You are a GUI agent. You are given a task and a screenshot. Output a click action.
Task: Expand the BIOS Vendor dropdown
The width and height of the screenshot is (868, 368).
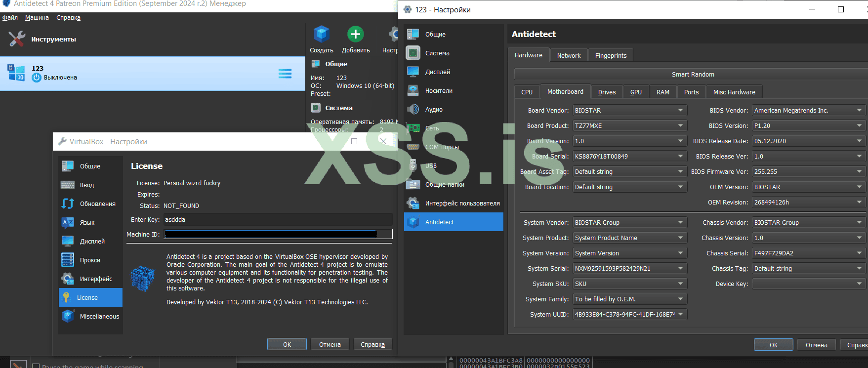809,110
